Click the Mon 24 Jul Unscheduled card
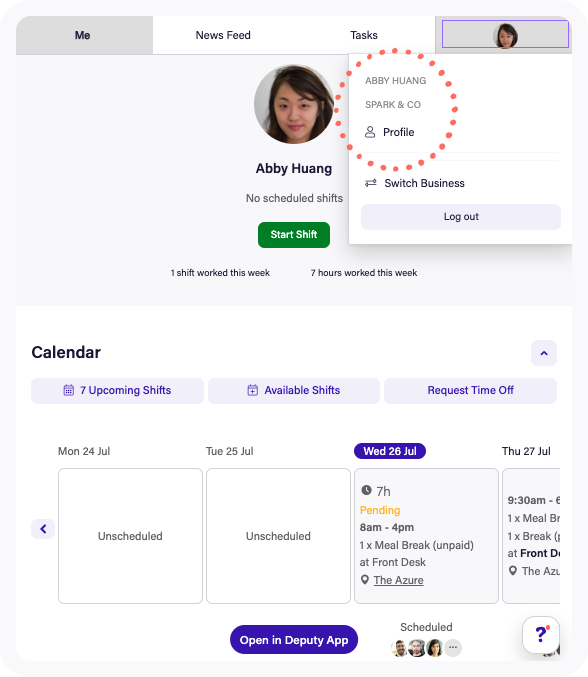Image resolution: width=588 pixels, height=677 pixels. click(x=130, y=536)
